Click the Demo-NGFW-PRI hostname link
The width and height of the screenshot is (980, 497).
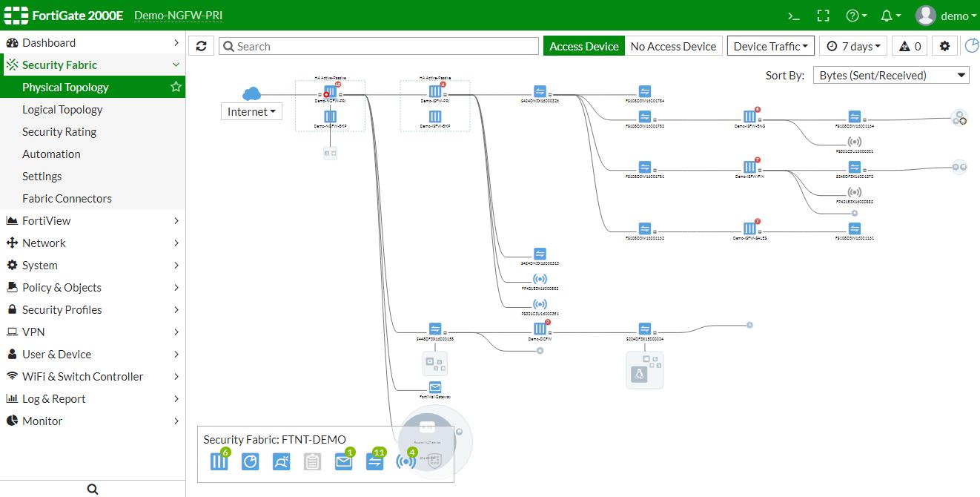pyautogui.click(x=178, y=16)
